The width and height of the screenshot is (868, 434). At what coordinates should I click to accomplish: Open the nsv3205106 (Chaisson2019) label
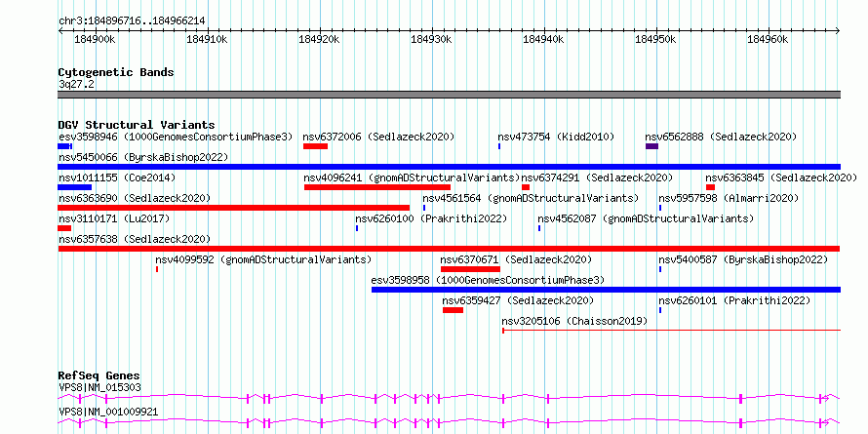point(574,321)
